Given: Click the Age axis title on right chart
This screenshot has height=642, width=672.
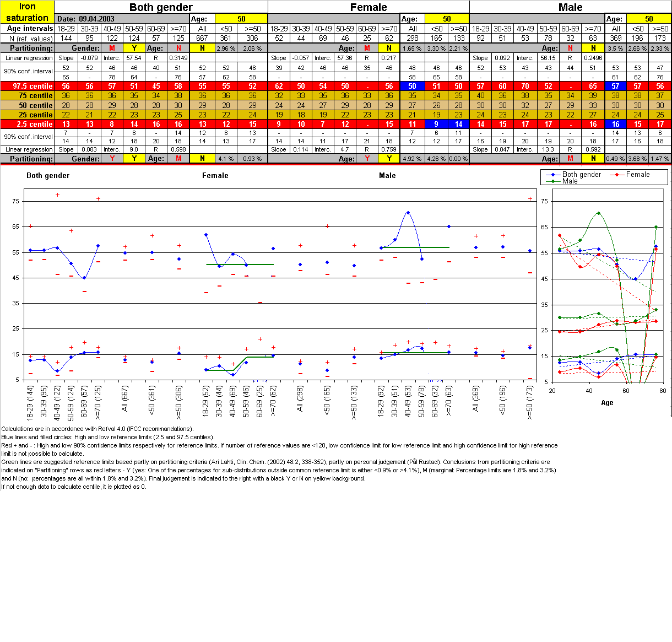Looking at the screenshot, I should tap(607, 403).
